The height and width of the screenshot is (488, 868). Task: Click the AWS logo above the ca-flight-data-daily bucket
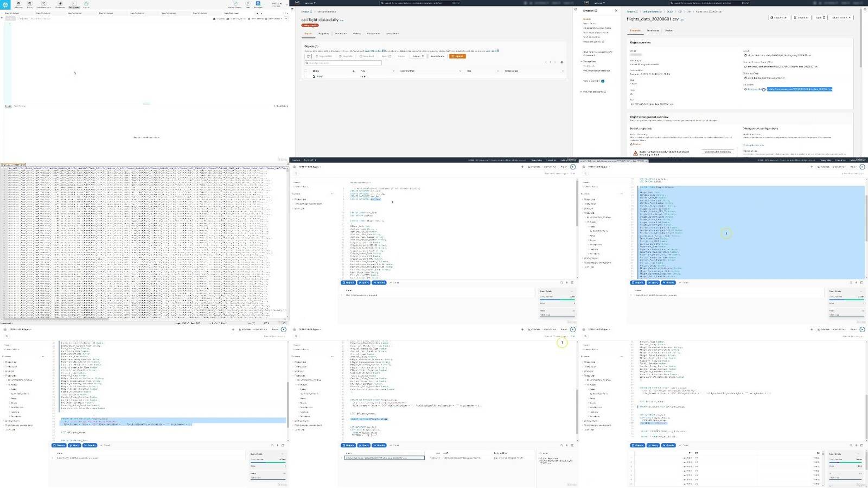click(x=297, y=3)
